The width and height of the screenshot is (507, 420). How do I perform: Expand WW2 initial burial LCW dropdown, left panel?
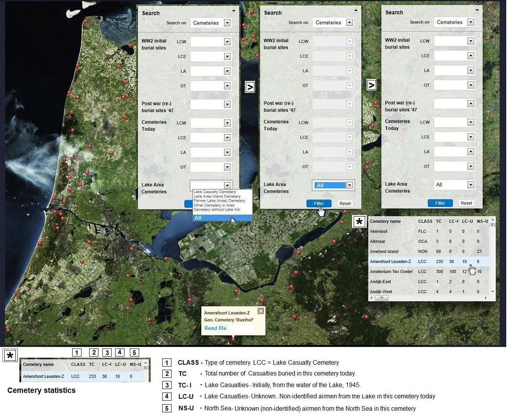pyautogui.click(x=227, y=42)
